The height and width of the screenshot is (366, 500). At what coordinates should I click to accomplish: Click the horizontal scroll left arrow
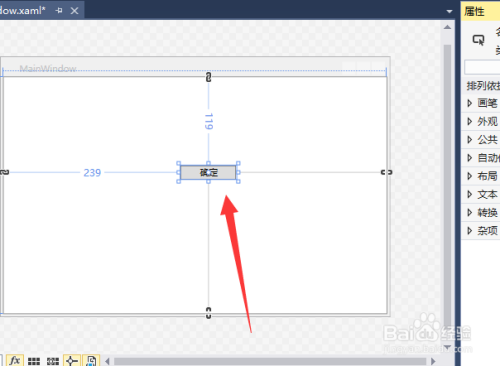pos(107,361)
